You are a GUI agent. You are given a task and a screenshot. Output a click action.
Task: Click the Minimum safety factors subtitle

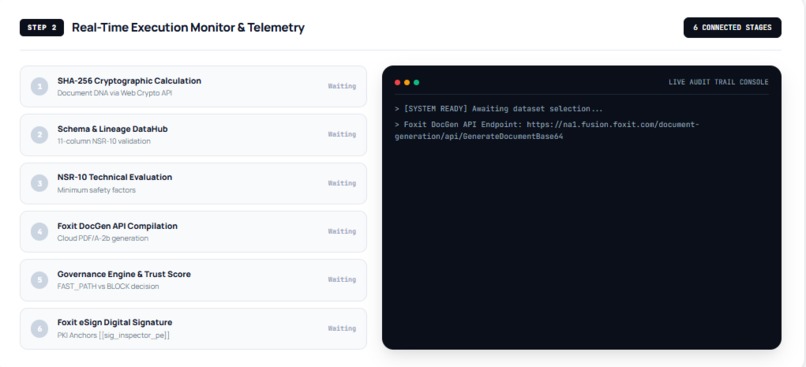click(x=96, y=190)
